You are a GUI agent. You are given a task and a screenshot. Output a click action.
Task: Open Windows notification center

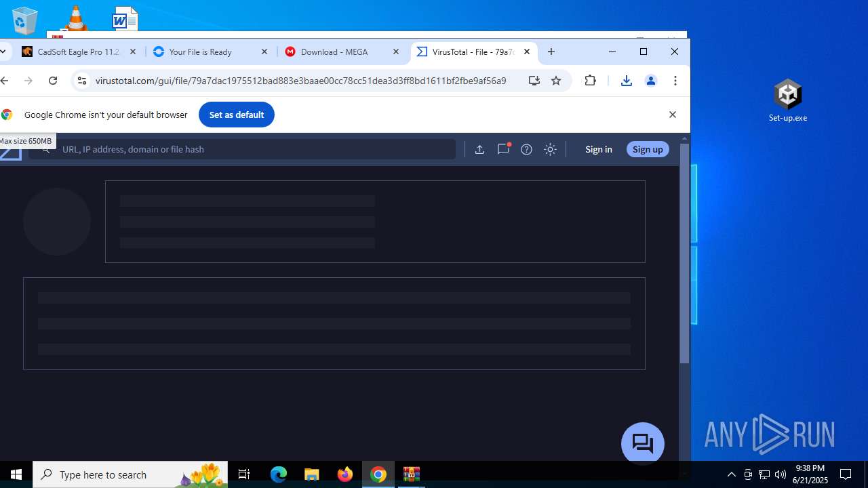click(846, 474)
